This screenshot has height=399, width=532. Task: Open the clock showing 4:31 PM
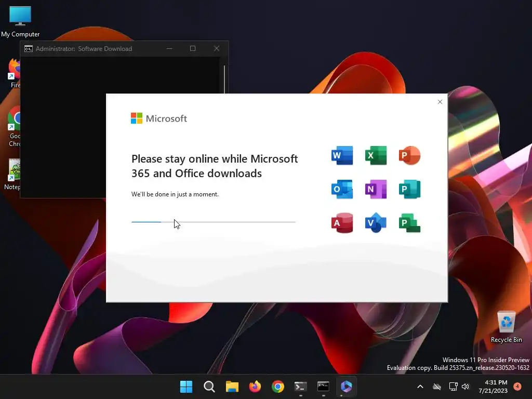(x=493, y=387)
